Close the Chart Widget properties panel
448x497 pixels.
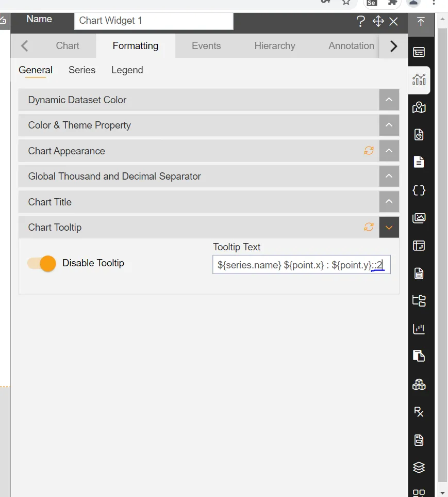[393, 22]
